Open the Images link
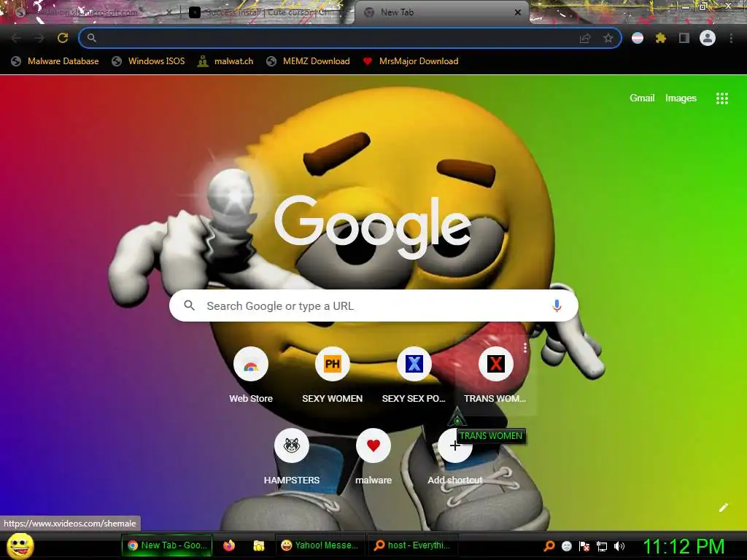 pyautogui.click(x=681, y=98)
